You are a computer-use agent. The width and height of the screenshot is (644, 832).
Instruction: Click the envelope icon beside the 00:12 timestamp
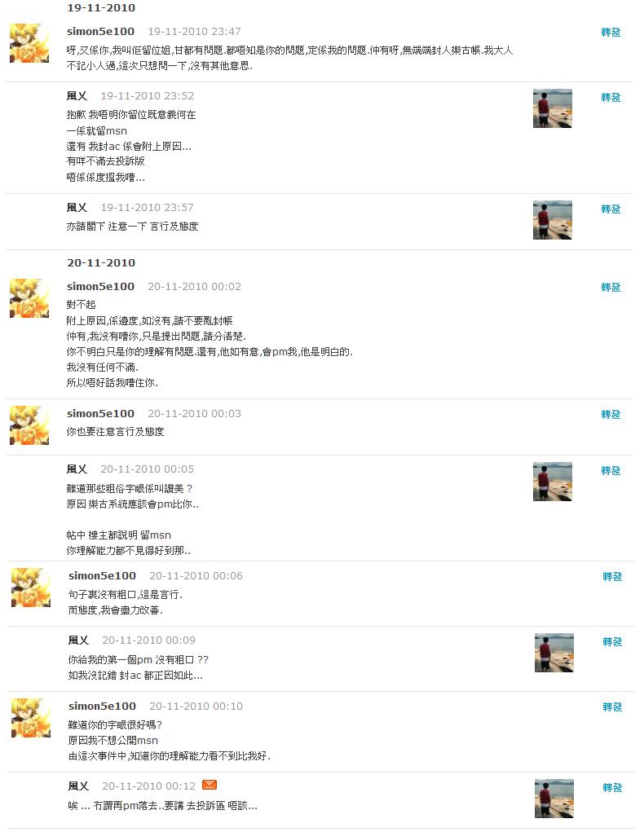(x=210, y=785)
